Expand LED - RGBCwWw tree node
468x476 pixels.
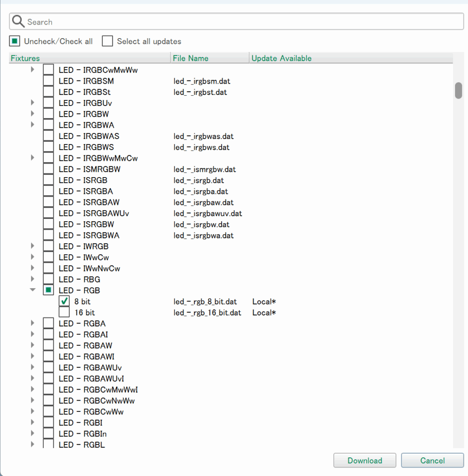[33, 411]
